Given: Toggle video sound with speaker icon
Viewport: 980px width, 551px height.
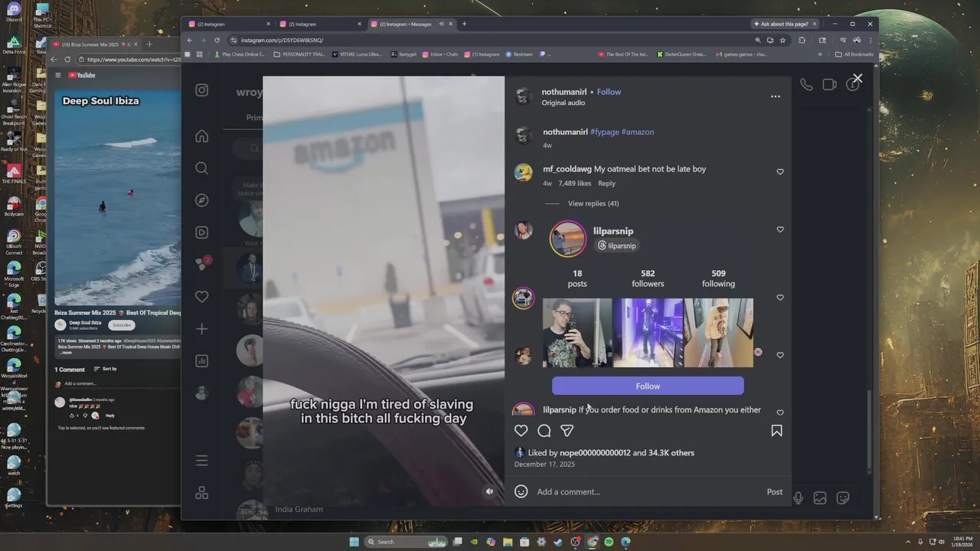Looking at the screenshot, I should tap(490, 491).
